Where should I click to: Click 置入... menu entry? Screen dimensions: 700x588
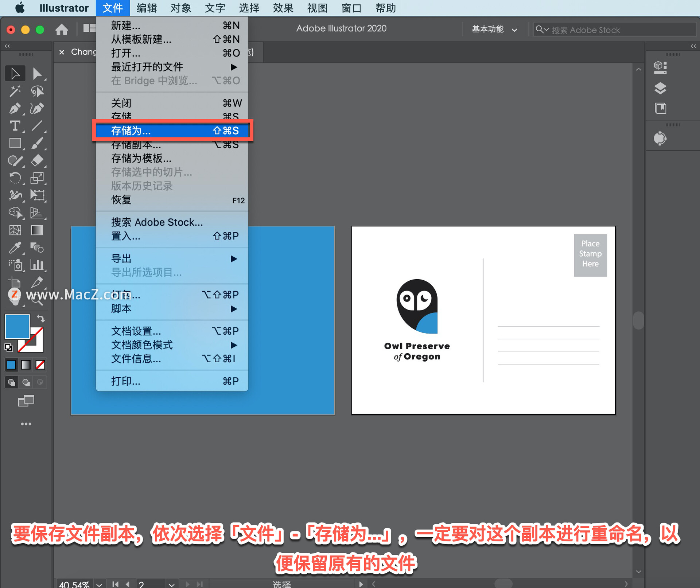click(x=126, y=236)
